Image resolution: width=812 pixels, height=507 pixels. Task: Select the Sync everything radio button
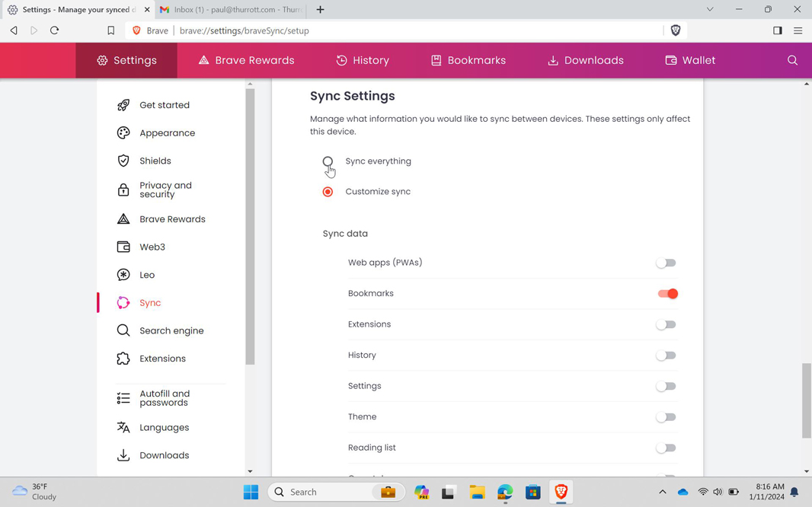point(328,161)
